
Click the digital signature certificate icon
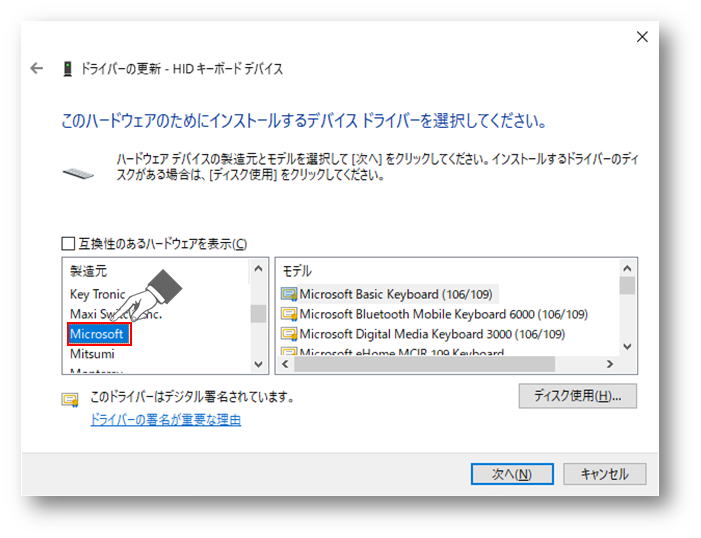click(70, 399)
